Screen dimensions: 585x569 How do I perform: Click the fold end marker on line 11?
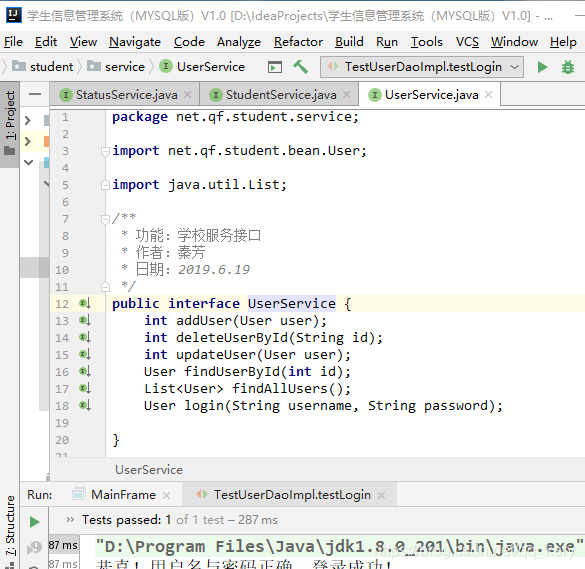105,287
